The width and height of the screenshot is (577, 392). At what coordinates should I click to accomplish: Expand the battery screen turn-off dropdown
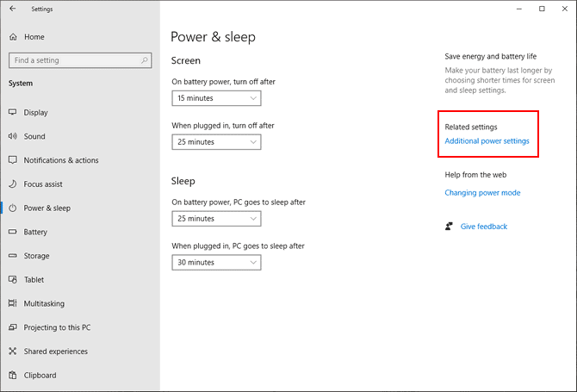click(x=216, y=99)
